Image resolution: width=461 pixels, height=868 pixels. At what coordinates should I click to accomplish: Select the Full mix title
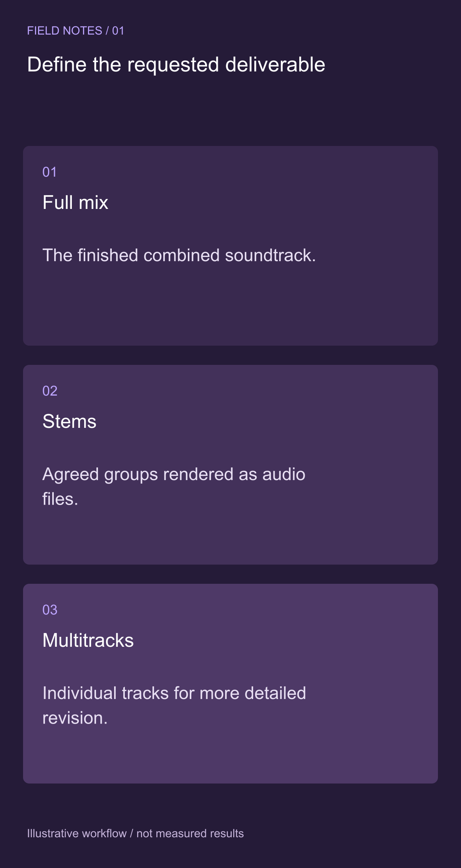(75, 202)
